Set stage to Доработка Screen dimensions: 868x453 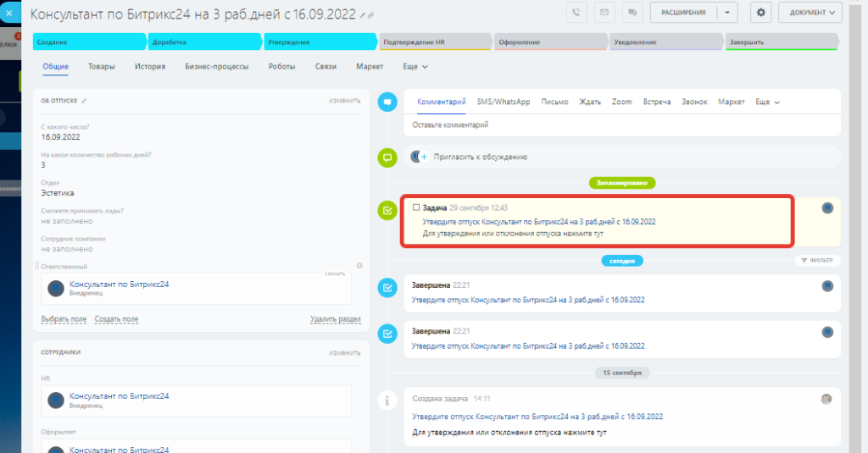[205, 42]
